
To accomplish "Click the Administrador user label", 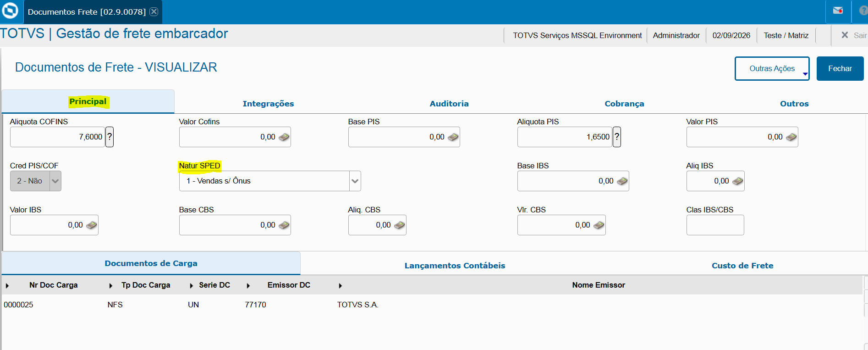I will point(676,35).
